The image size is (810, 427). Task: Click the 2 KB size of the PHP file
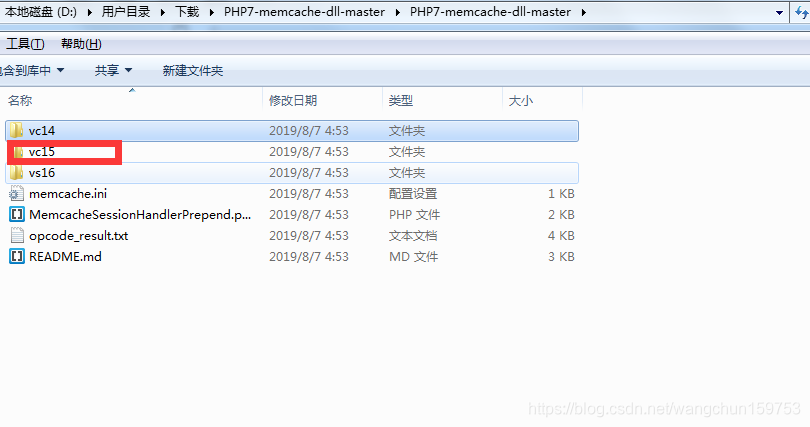(561, 215)
